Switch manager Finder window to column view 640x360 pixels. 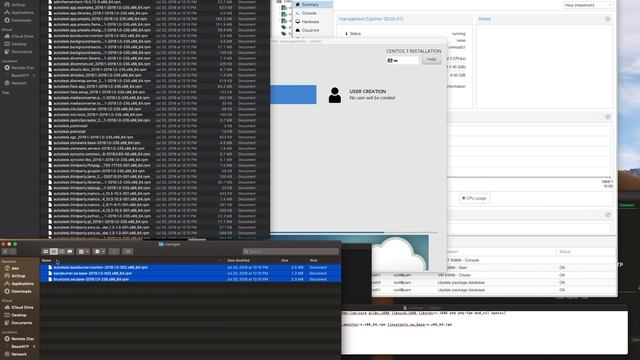62,252
